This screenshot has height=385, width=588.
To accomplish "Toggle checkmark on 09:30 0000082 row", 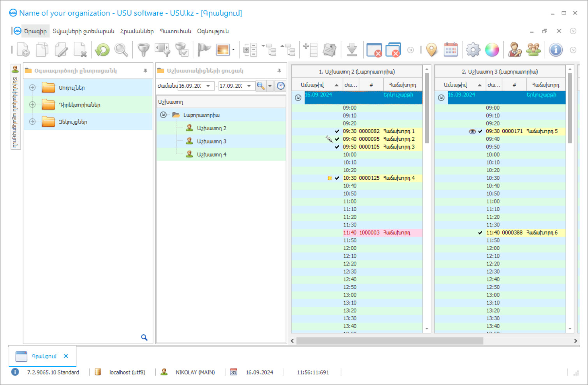I will point(337,131).
